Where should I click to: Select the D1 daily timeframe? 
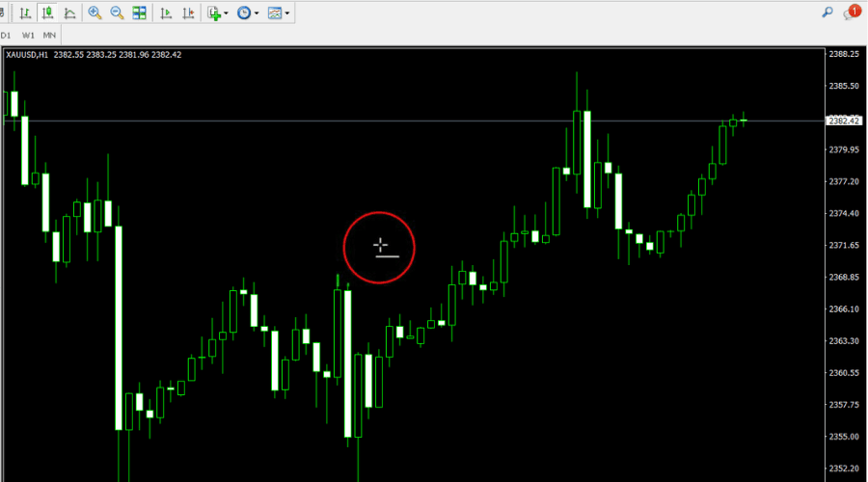click(6, 36)
